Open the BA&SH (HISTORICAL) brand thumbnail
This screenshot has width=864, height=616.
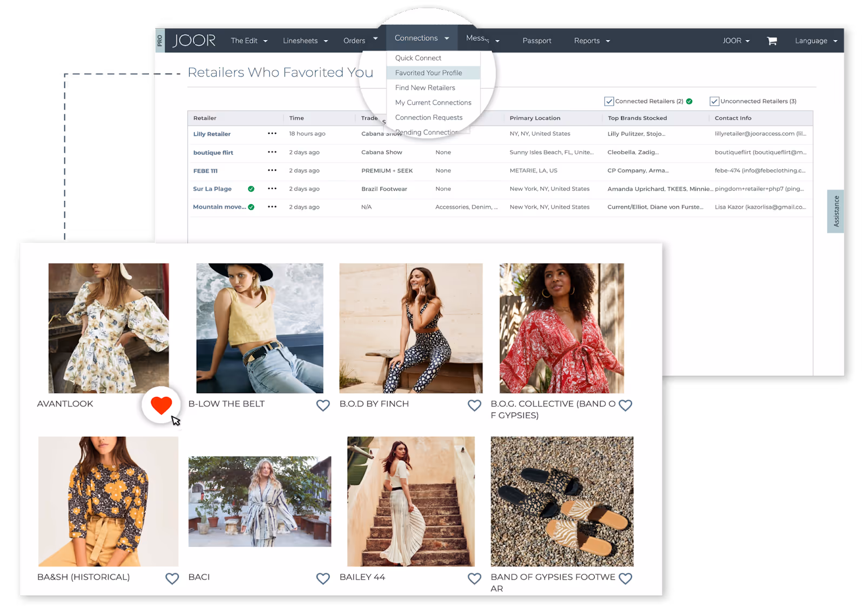pos(108,502)
